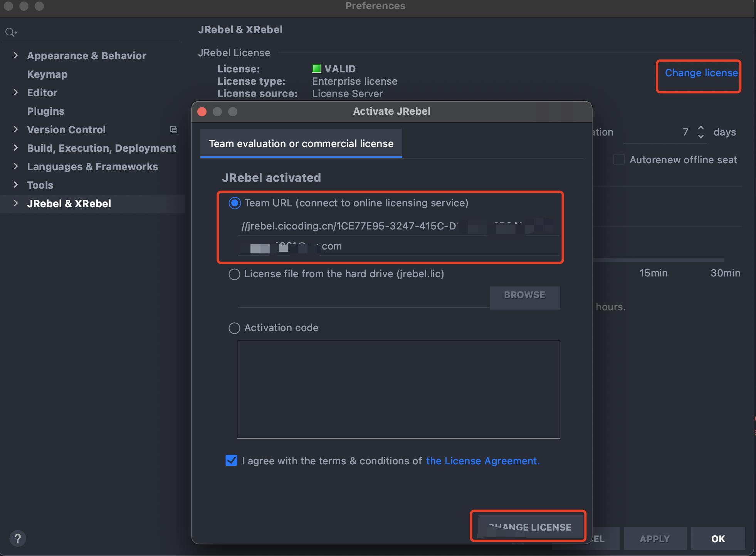
Task: Switch to Team evaluation or commercial license tab
Action: click(301, 144)
